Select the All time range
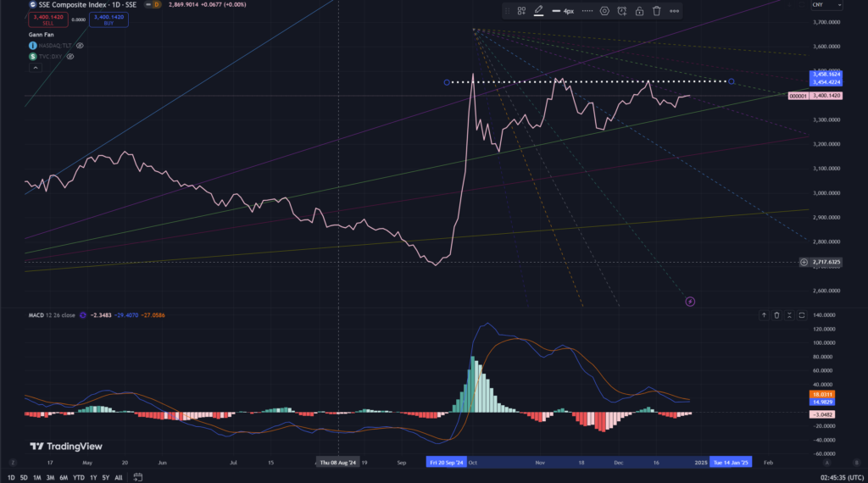Viewport: 868px width, 483px height. tap(119, 477)
